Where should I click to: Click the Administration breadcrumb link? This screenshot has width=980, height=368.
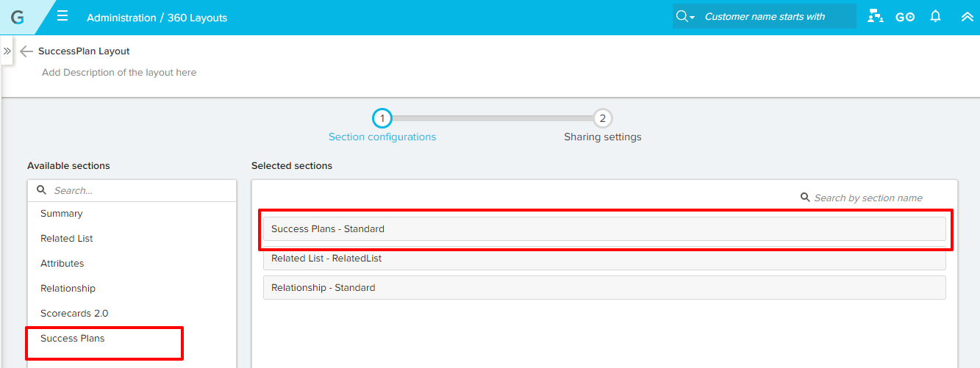coord(121,18)
